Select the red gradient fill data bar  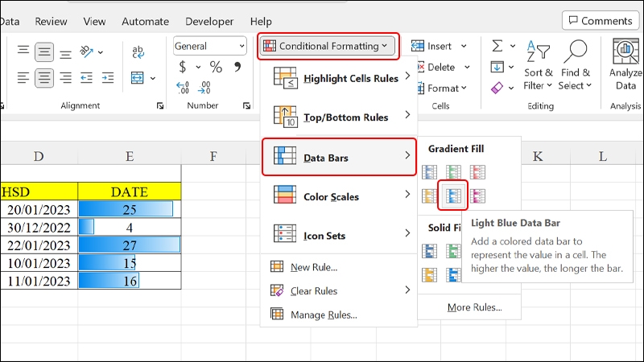pyautogui.click(x=477, y=172)
